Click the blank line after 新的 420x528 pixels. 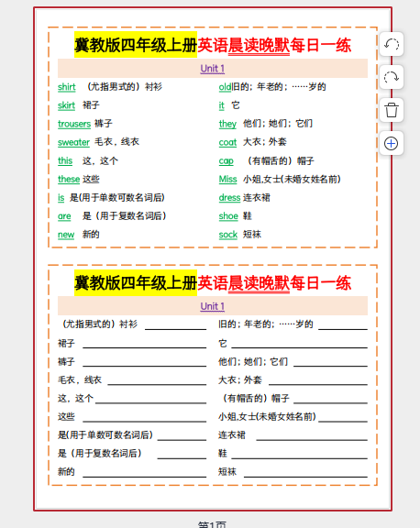(145, 476)
